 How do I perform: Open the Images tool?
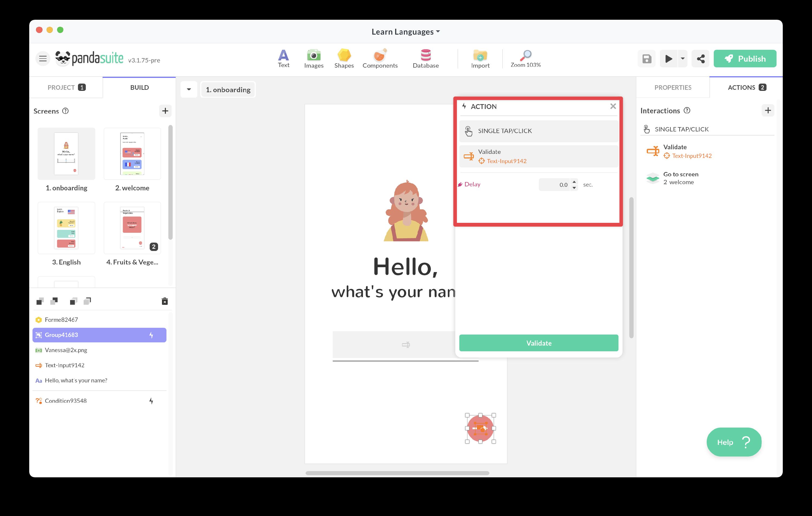click(314, 59)
